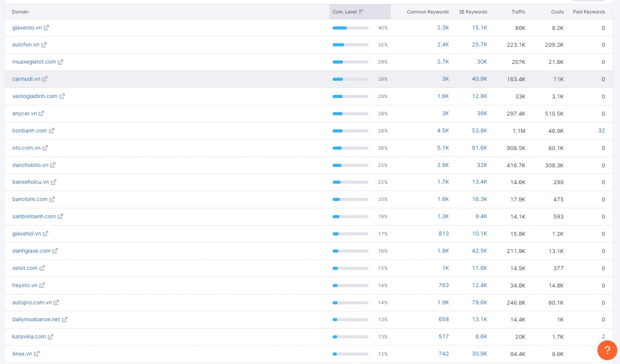Click external link icon beside autofun.vn
The height and width of the screenshot is (364, 620).
point(44,45)
